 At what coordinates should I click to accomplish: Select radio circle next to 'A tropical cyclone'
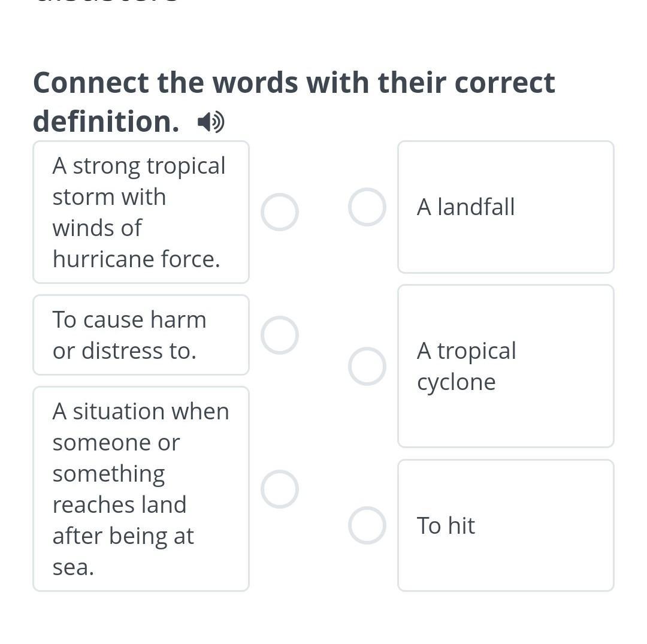click(367, 366)
